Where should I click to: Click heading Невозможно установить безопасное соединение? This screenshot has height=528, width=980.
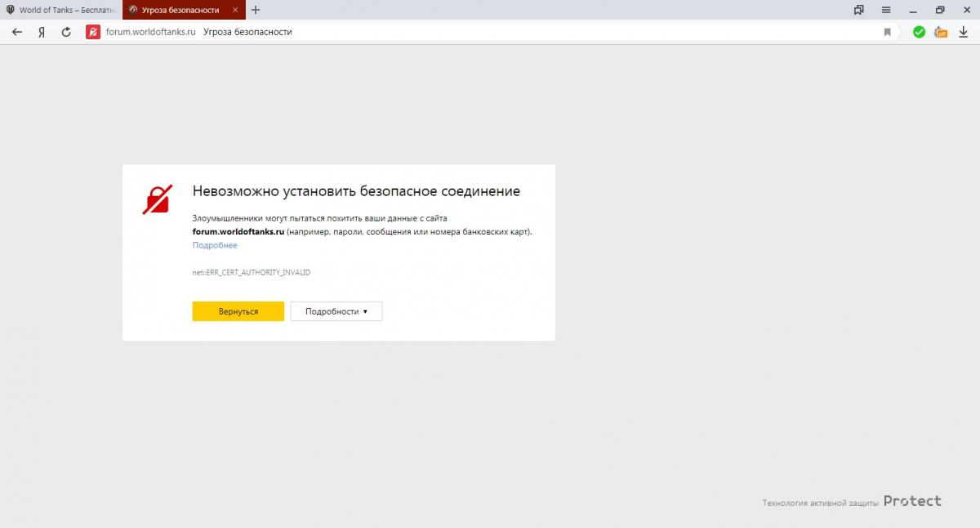click(x=356, y=191)
